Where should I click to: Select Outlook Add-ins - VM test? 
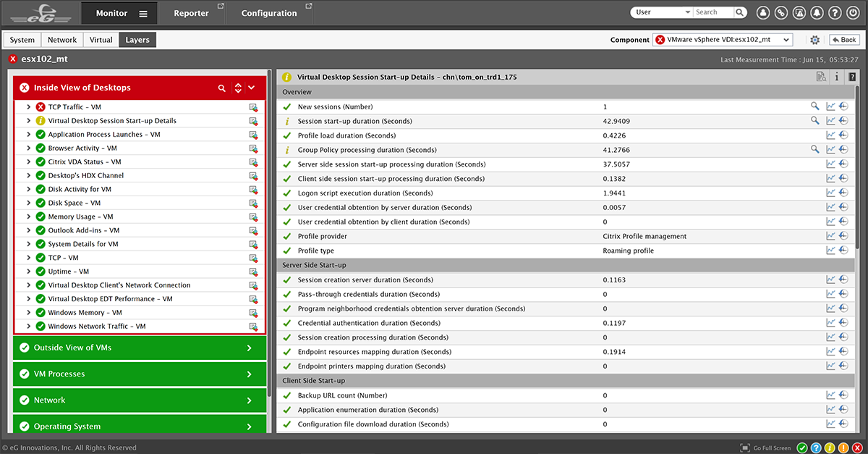pyautogui.click(x=84, y=230)
